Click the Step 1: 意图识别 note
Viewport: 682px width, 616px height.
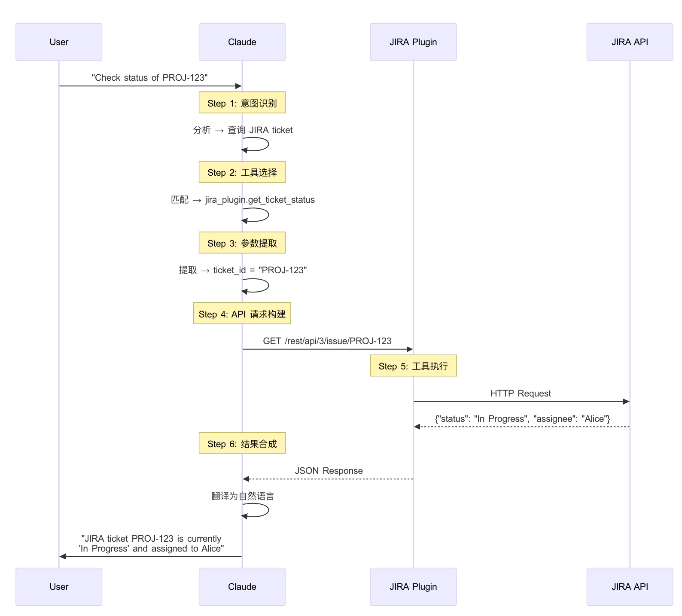click(x=242, y=103)
